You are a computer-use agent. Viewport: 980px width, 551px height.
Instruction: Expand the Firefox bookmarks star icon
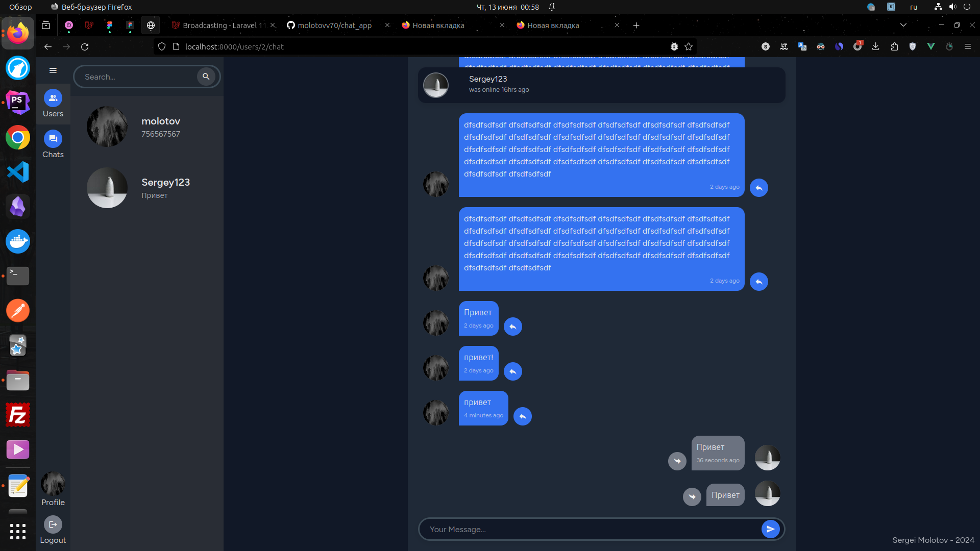[x=689, y=46]
